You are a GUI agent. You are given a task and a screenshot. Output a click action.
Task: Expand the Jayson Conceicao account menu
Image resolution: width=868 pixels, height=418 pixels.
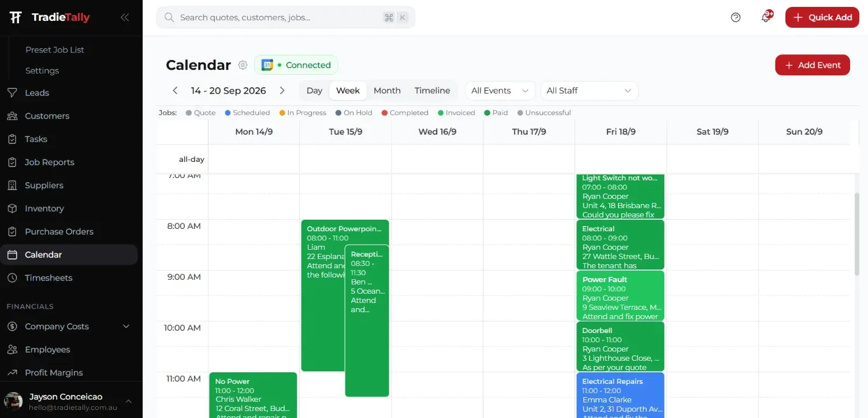[x=69, y=401]
